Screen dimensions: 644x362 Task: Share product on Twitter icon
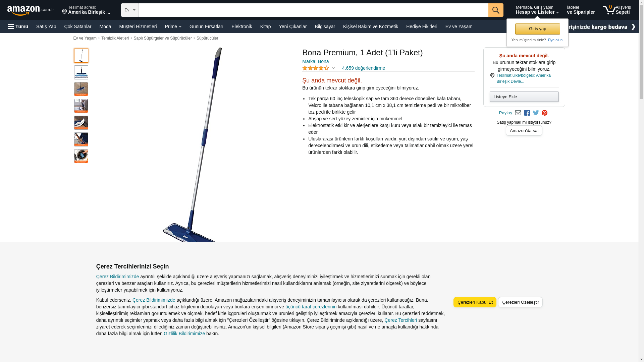[x=536, y=113]
